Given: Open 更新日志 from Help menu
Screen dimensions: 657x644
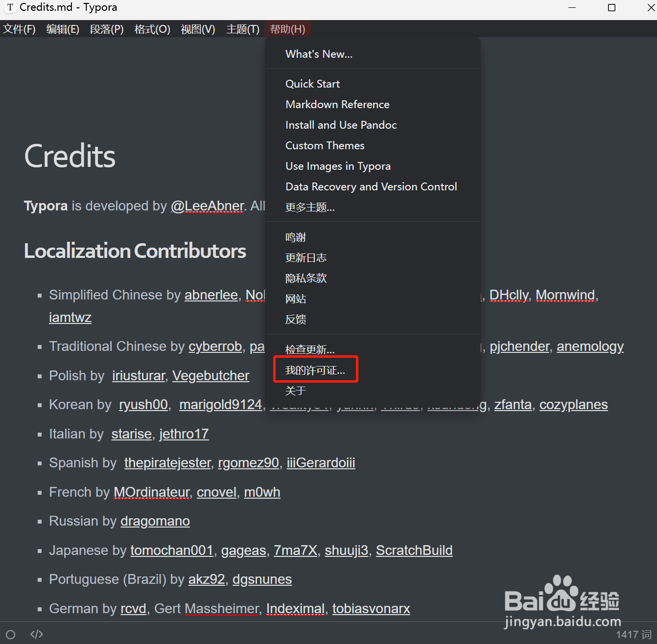Looking at the screenshot, I should (373, 258).
